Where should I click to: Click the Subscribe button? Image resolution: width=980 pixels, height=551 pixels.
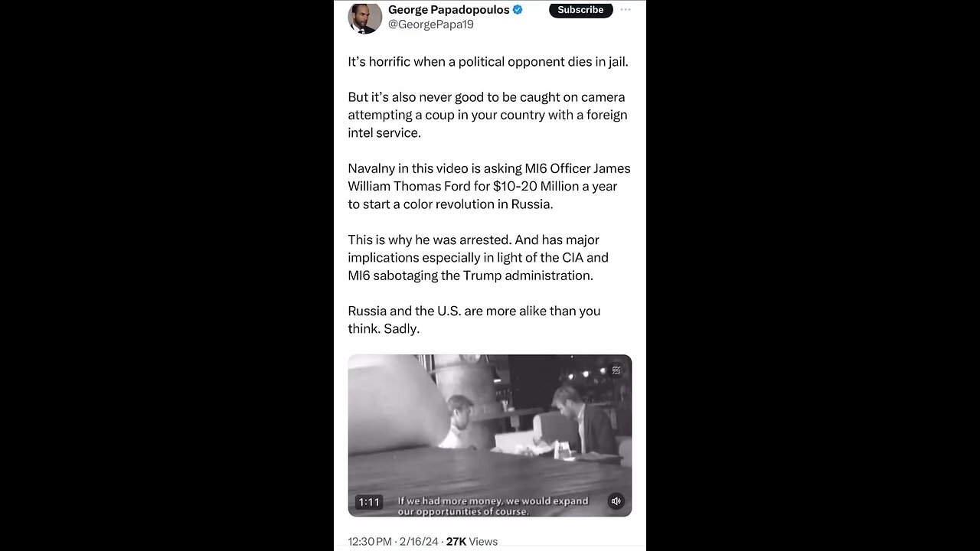coord(580,10)
